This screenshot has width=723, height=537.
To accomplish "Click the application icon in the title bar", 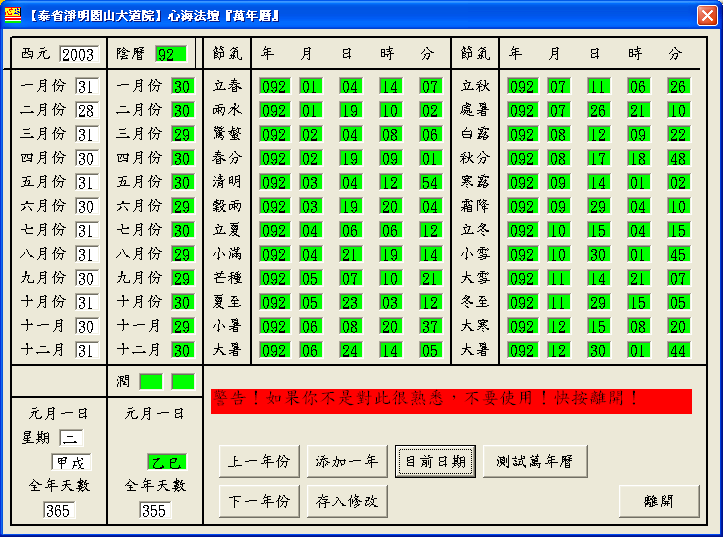I will tap(13, 15).
